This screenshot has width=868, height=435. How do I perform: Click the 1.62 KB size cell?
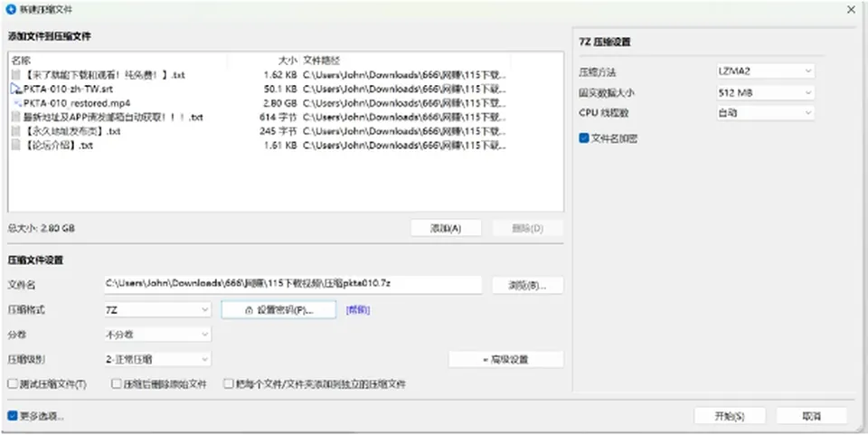tap(279, 75)
